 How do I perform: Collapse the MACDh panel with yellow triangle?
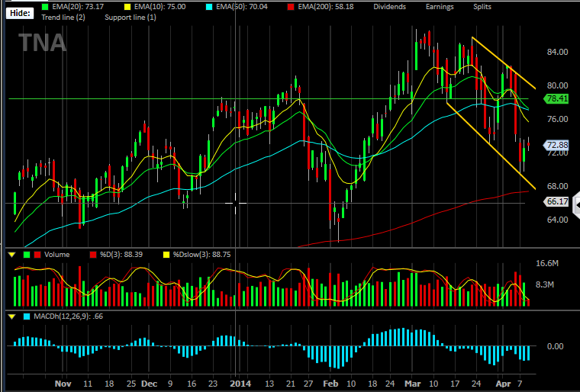[11, 316]
